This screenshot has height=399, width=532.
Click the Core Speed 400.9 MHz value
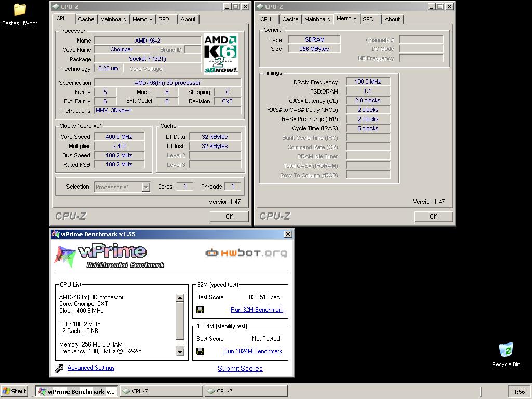[x=119, y=137]
